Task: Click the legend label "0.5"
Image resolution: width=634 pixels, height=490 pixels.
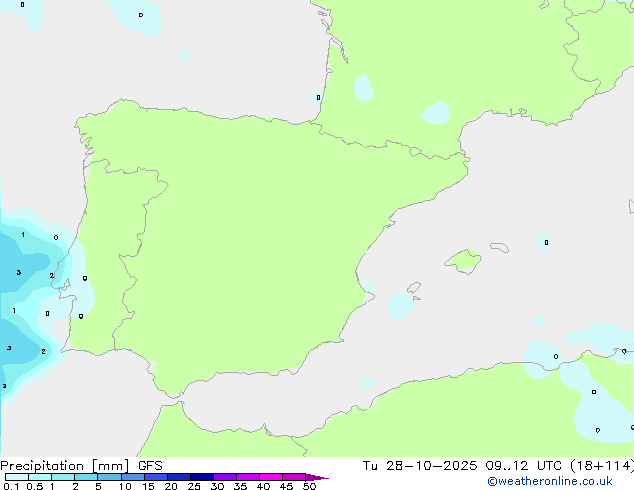Action: [x=35, y=486]
